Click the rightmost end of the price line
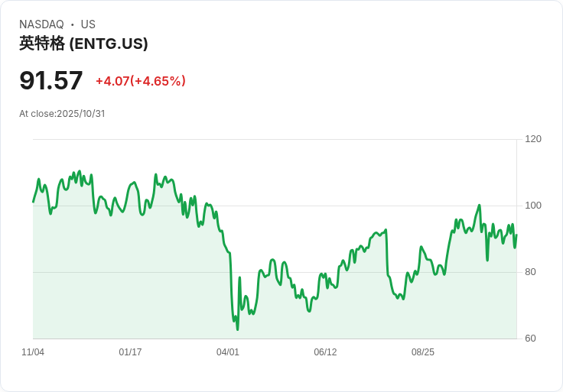The image size is (563, 392). [516, 235]
